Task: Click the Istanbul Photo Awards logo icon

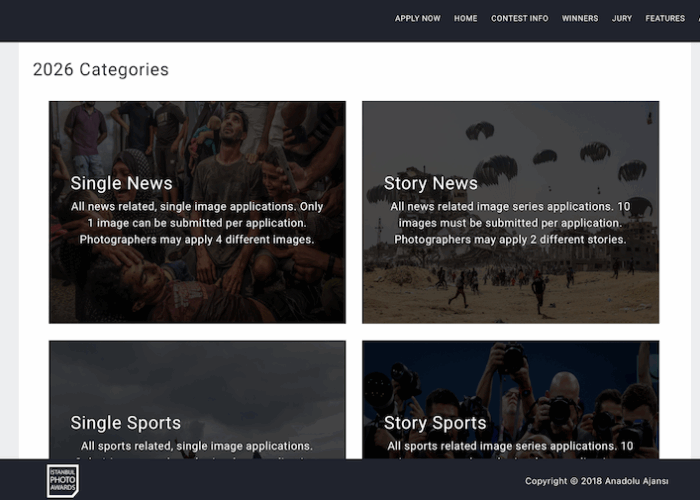Action: (63, 481)
